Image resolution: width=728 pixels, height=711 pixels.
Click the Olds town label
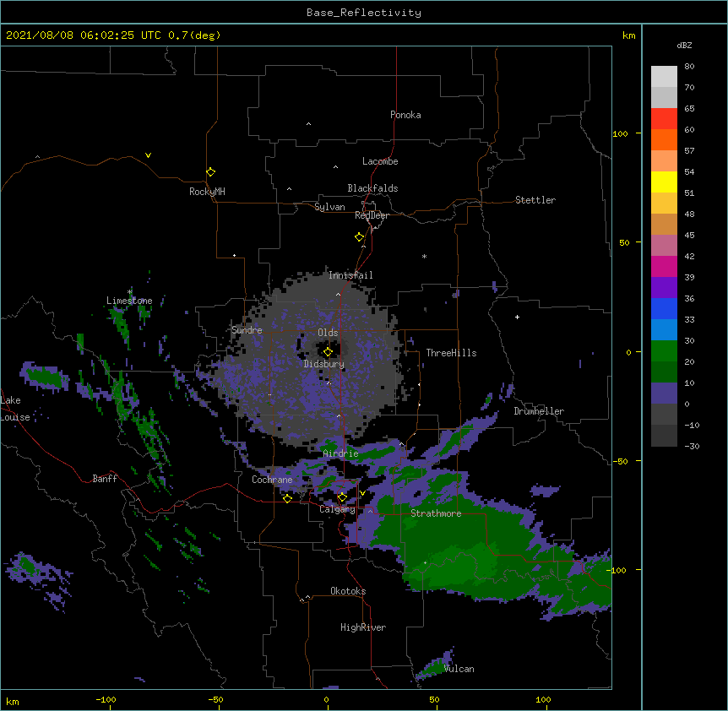click(328, 333)
